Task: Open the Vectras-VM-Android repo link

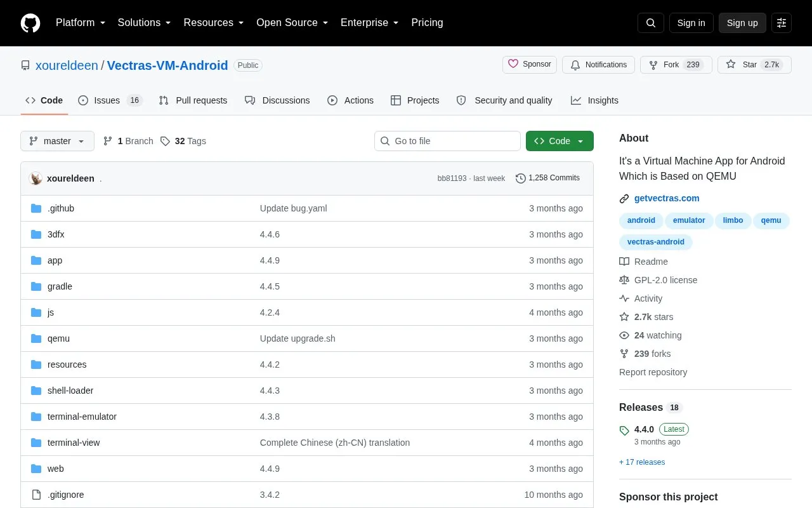Action: (167, 65)
